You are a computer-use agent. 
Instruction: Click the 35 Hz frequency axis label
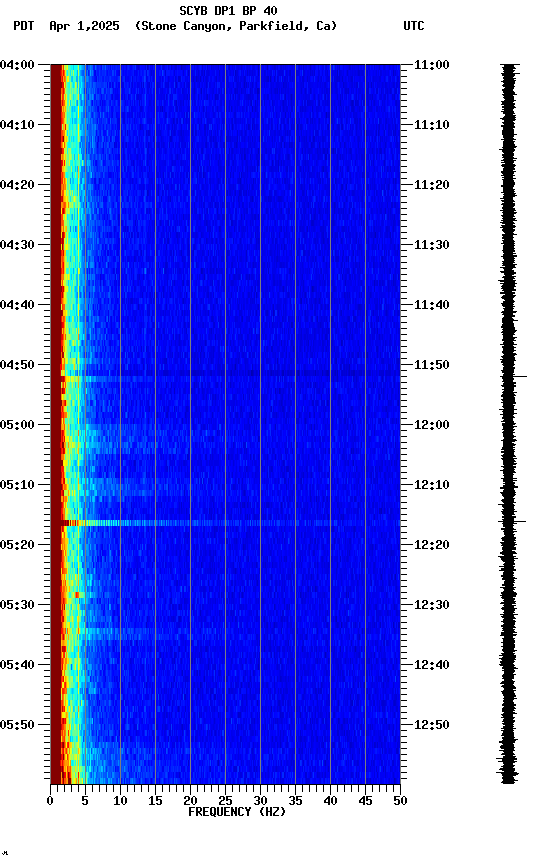[x=295, y=801]
